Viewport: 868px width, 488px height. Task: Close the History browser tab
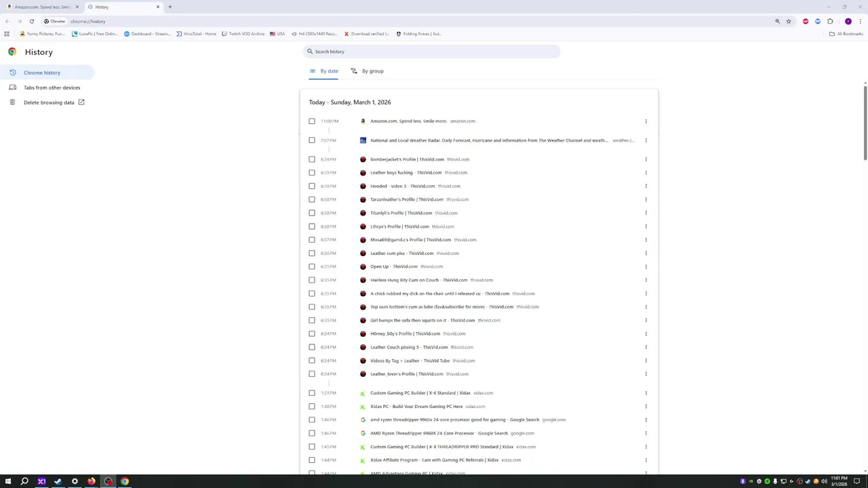coord(158,7)
